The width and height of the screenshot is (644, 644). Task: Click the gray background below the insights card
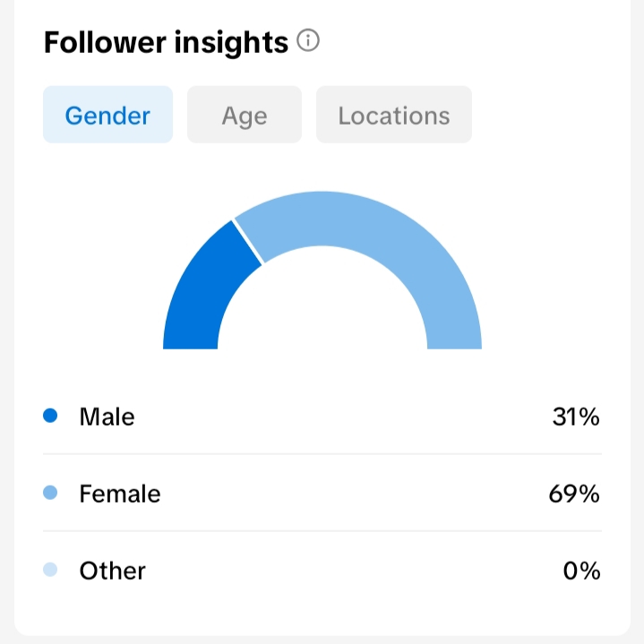pyautogui.click(x=322, y=639)
